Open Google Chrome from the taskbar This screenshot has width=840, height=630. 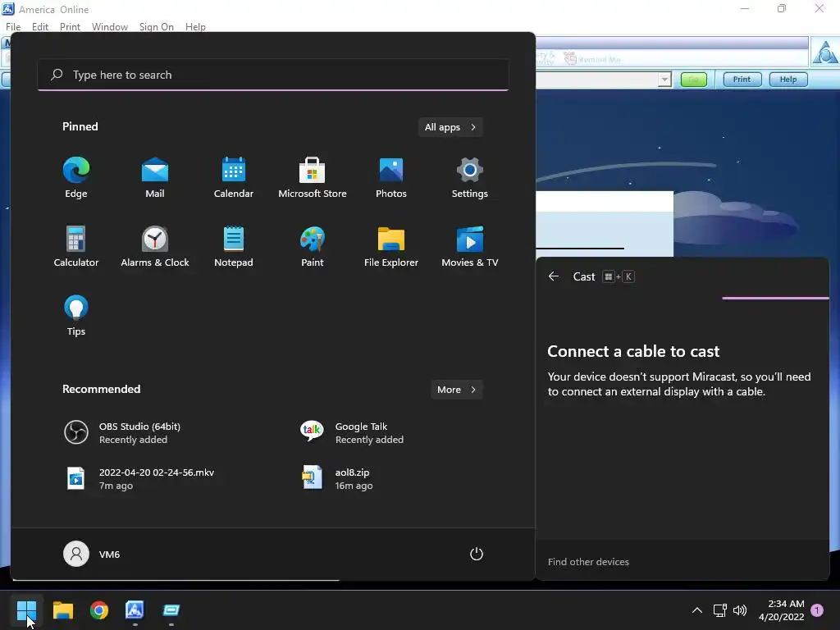99,610
